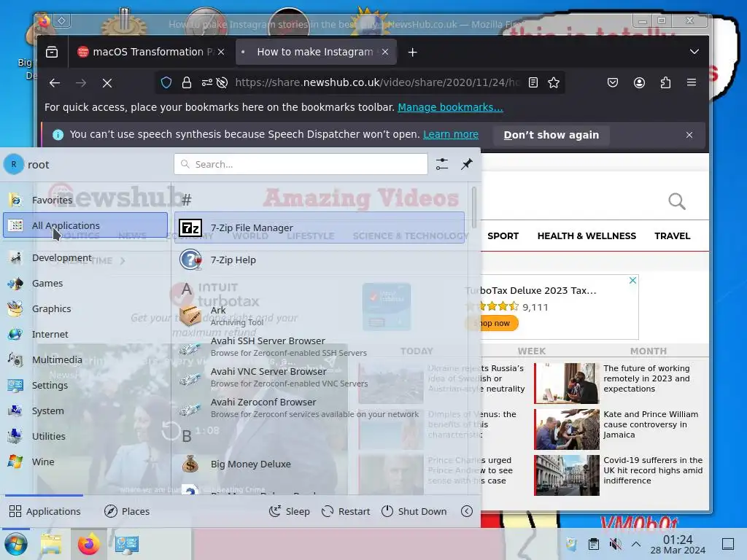The height and width of the screenshot is (560, 747).
Task: Stop loading the page
Action: coord(107,83)
